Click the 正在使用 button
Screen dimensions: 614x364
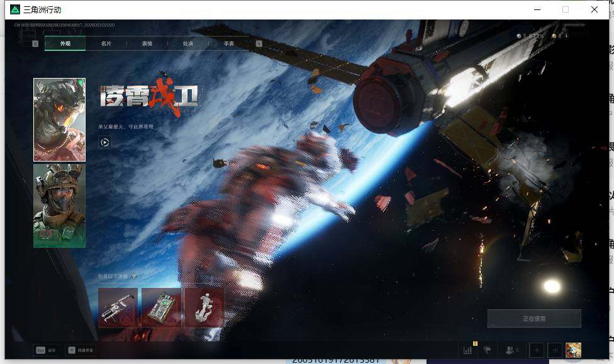click(x=534, y=319)
